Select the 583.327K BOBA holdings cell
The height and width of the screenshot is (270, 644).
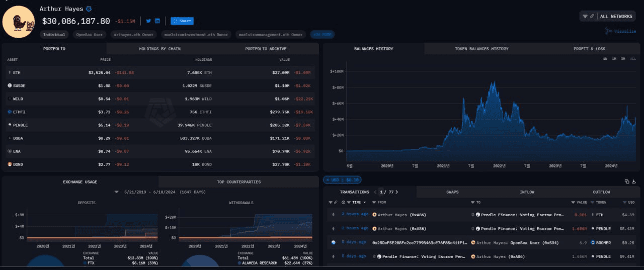click(195, 138)
